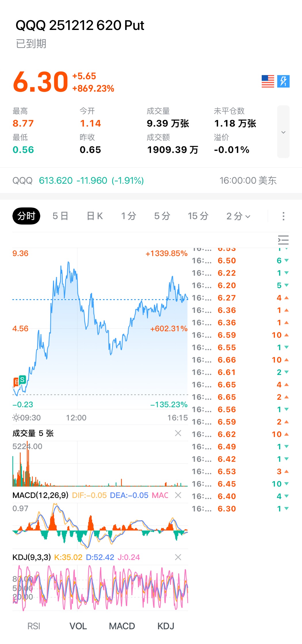Tap the blue lightning bolt icon
This screenshot has width=302, height=644.
[x=283, y=81]
